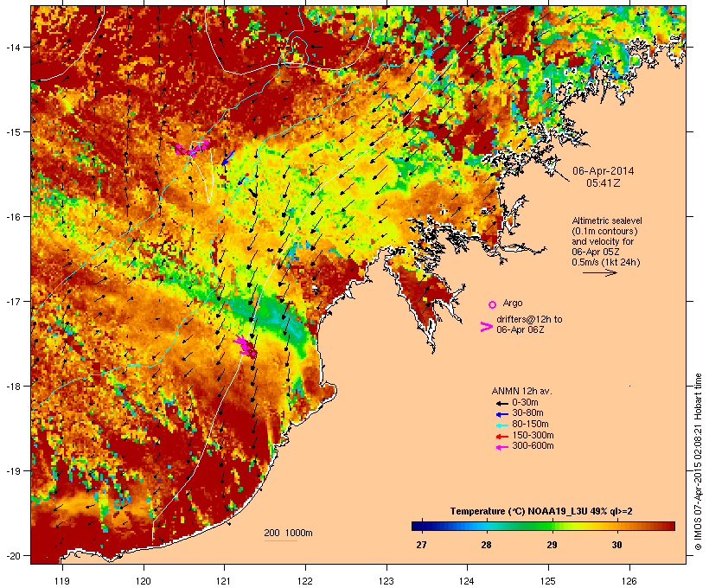Click the temperature color bar
Viewport: 709px width, 588px height.
point(543,526)
